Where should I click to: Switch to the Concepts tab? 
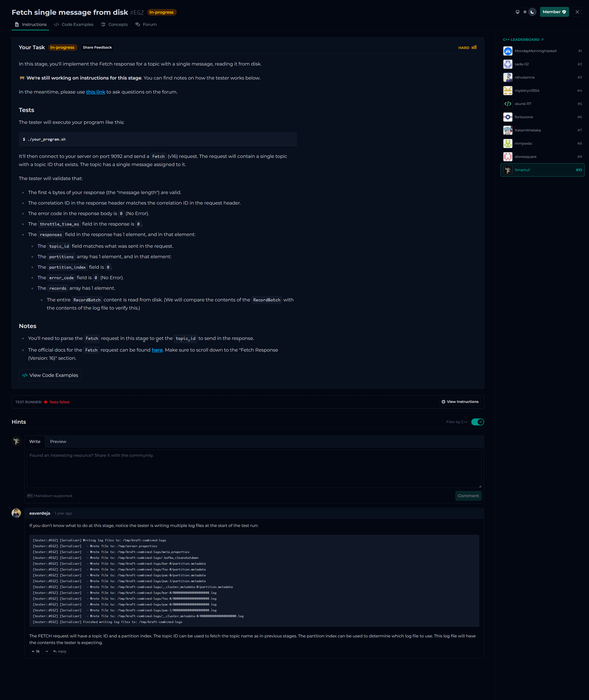[115, 25]
